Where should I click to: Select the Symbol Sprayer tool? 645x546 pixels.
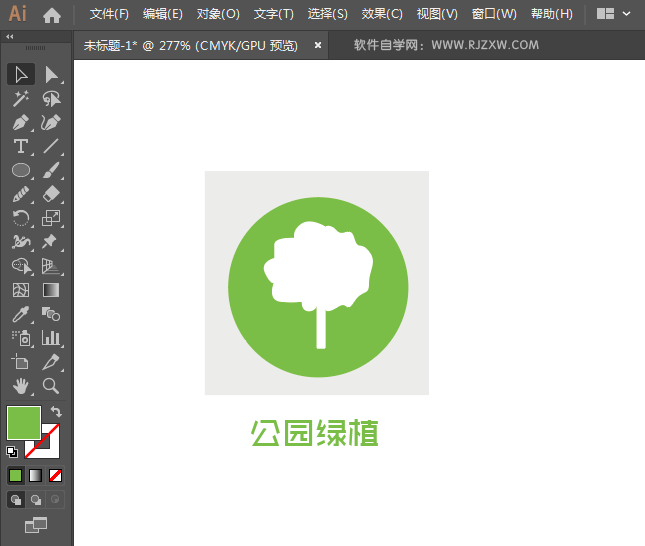[x=21, y=338]
